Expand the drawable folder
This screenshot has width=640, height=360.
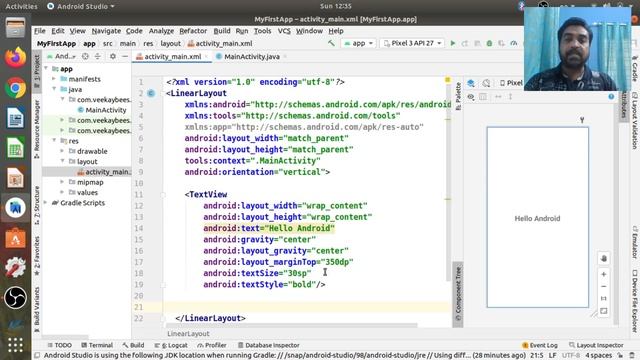[62, 151]
